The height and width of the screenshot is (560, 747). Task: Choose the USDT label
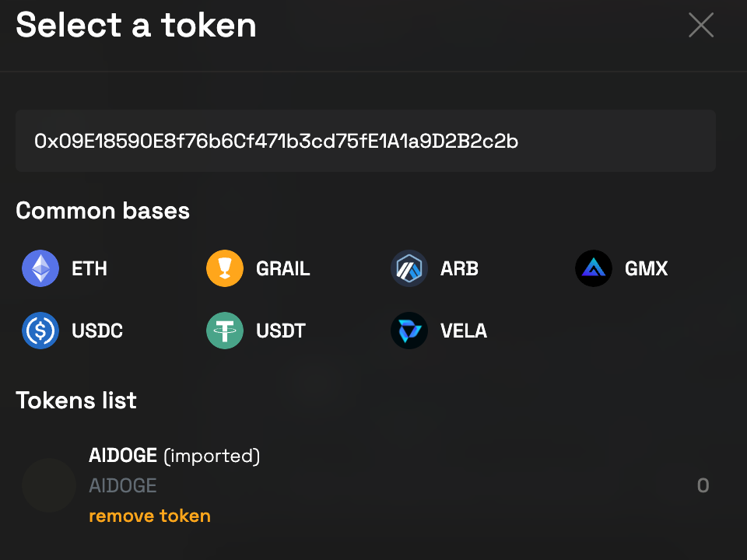click(x=281, y=331)
